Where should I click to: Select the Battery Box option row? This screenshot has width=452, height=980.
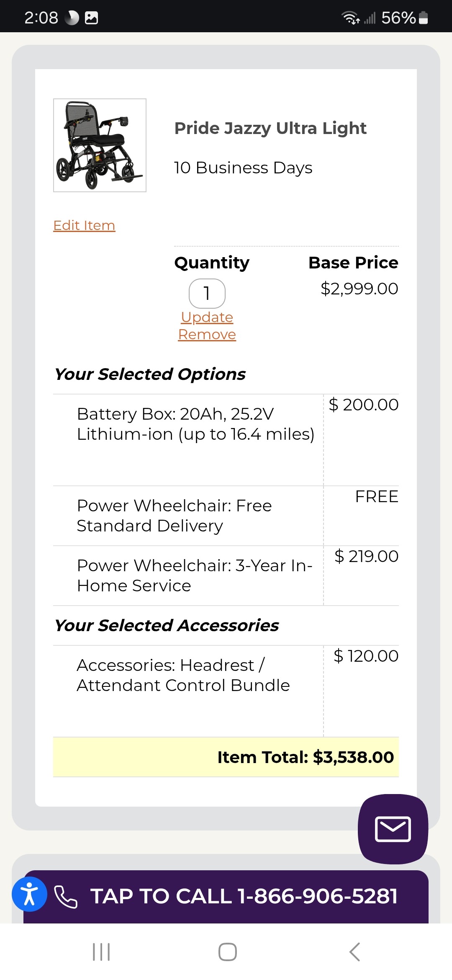pos(195,424)
